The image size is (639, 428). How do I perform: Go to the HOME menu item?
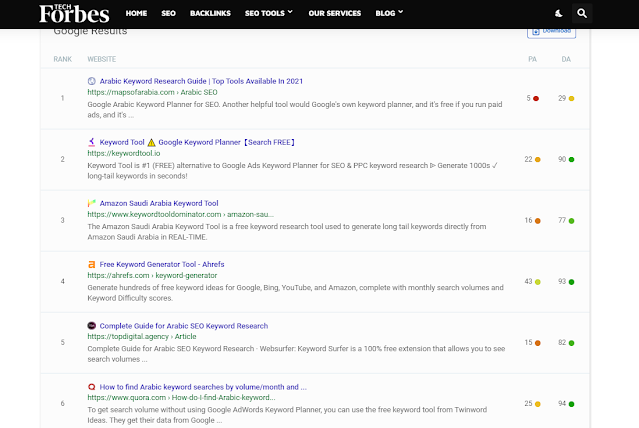coord(136,13)
